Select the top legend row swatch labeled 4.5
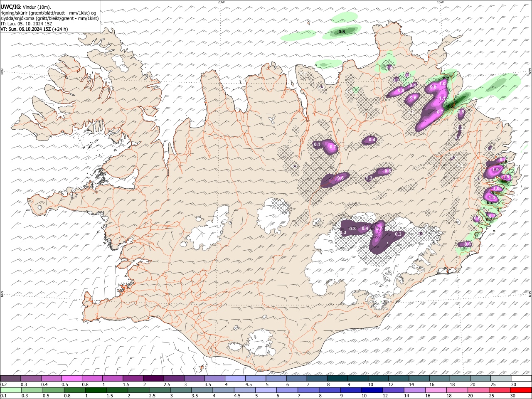The width and height of the screenshot is (532, 399). click(256, 379)
